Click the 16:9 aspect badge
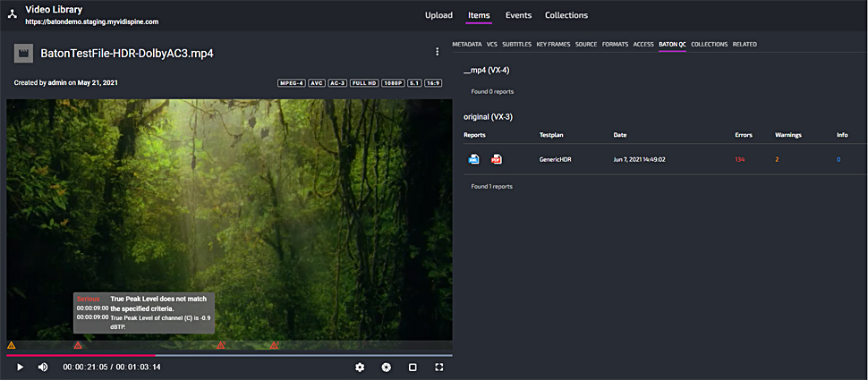This screenshot has width=868, height=380. [x=433, y=83]
